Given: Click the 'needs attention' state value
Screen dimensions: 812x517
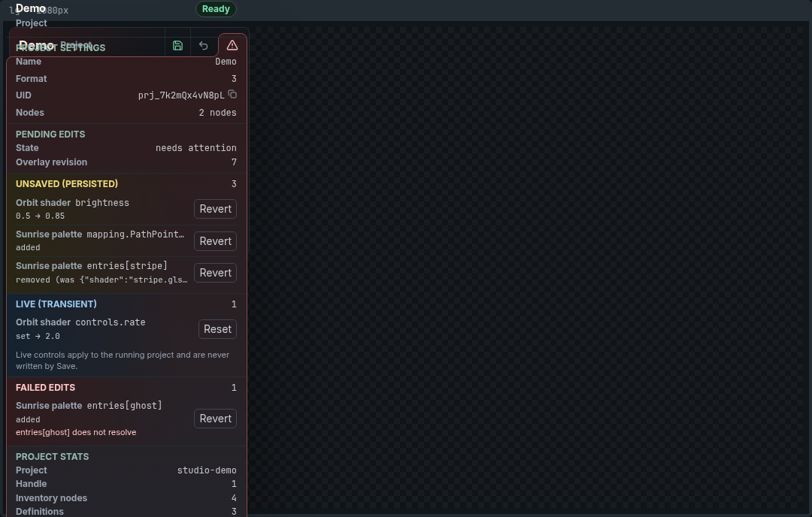Looking at the screenshot, I should click(x=195, y=148).
